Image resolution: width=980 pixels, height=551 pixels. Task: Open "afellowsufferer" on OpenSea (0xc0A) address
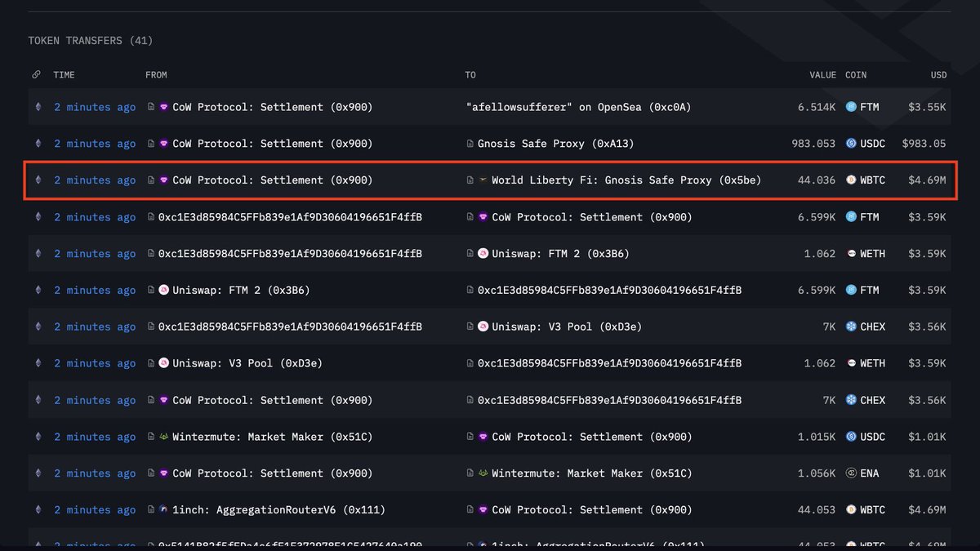[578, 107]
